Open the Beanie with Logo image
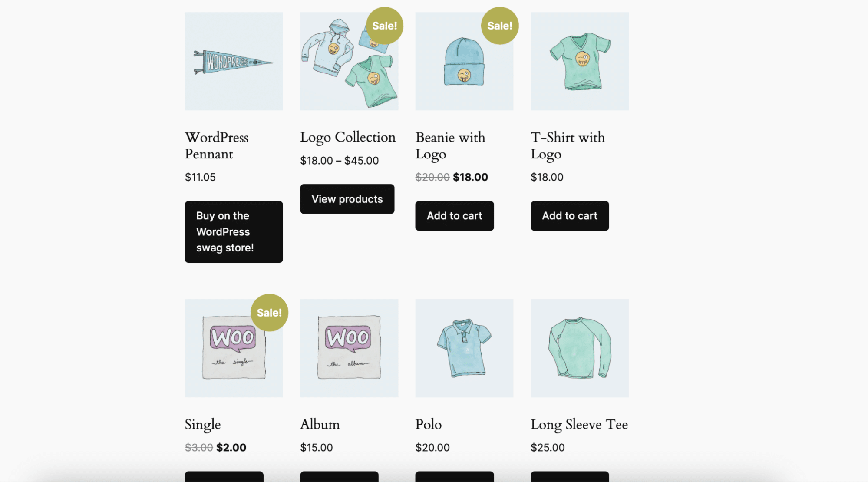Screen dimensions: 868x482 464,61
